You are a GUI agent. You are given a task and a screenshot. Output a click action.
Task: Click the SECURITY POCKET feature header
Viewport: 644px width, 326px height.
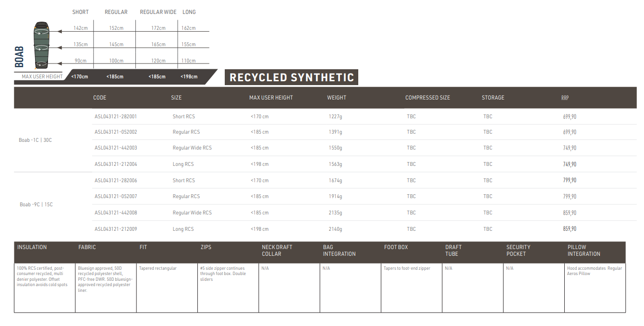click(x=519, y=251)
